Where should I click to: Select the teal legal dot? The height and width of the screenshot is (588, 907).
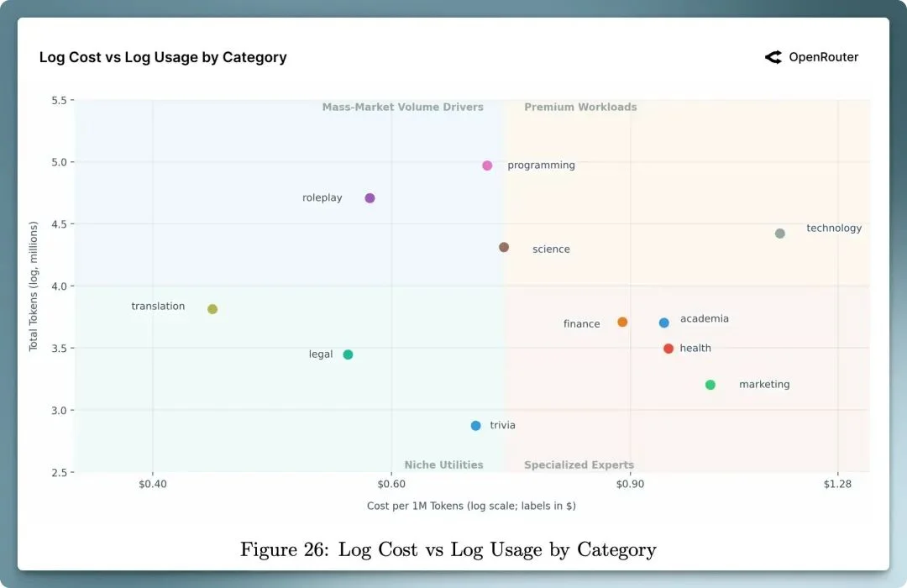coord(348,354)
